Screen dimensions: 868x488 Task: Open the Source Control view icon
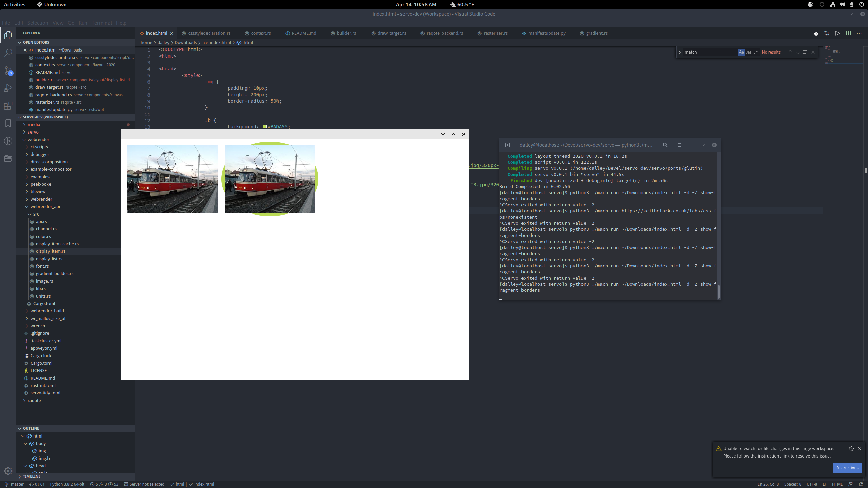coord(8,70)
